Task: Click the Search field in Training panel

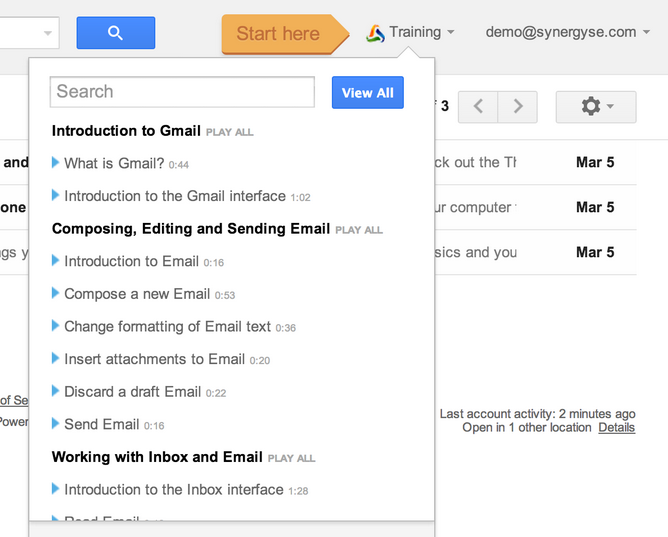Action: point(182,92)
